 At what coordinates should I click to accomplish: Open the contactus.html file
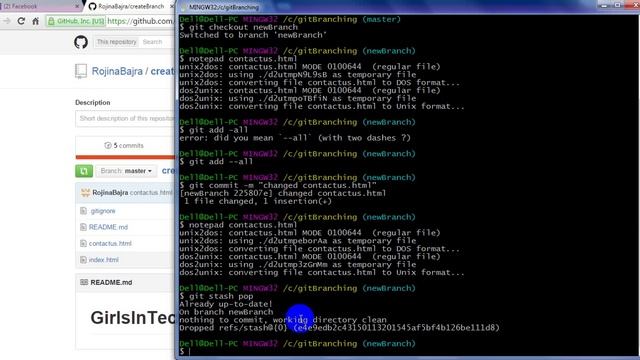(x=110, y=243)
